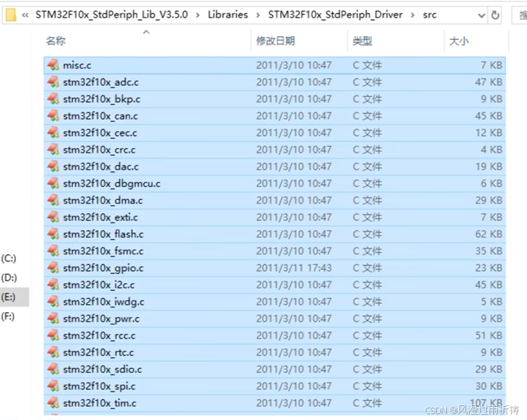Viewport: 527px width, 420px height.
Task: Click the 19 KB size of dac.c
Action: pyautogui.click(x=489, y=167)
